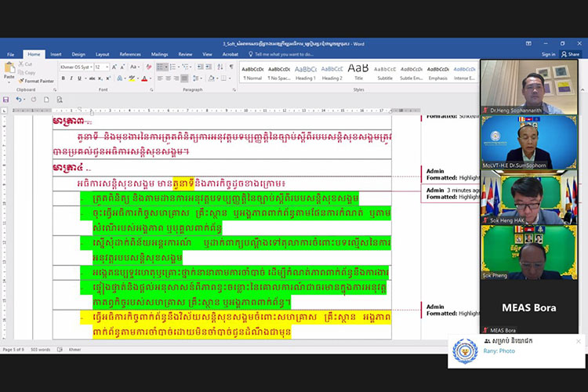
Task: Toggle Italic formatting
Action: [71, 78]
